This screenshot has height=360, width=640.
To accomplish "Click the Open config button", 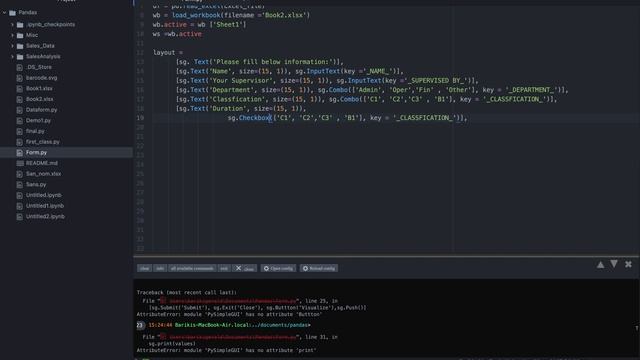I will point(278,268).
